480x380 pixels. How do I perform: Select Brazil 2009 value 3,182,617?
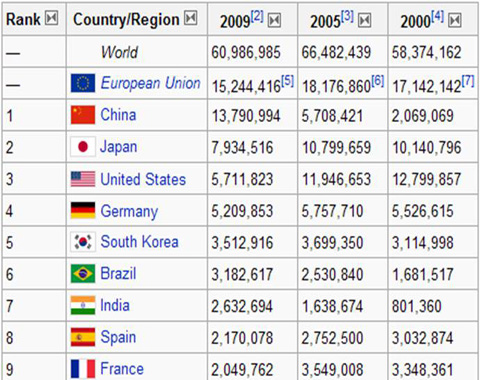pos(242,275)
